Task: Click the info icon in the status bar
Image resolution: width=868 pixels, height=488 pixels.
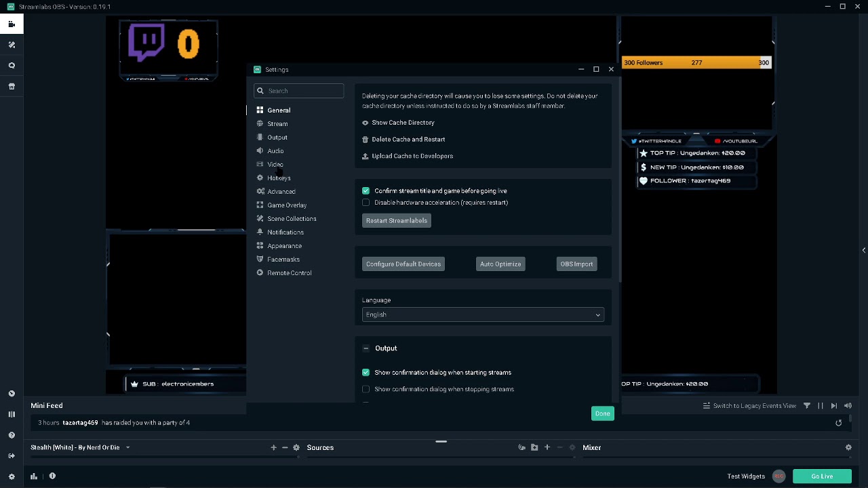Action: [x=52, y=476]
